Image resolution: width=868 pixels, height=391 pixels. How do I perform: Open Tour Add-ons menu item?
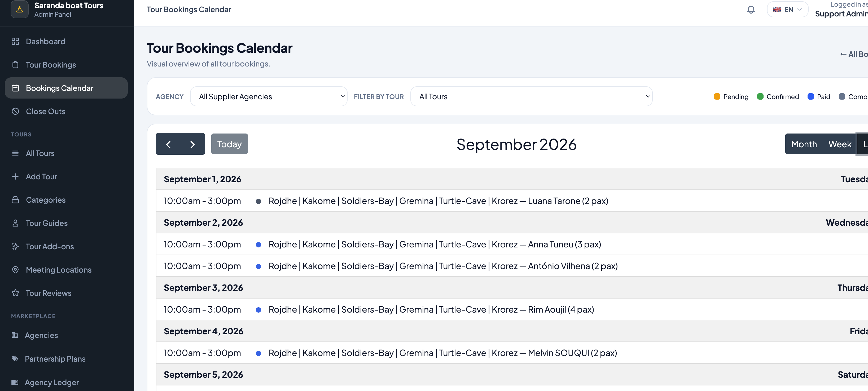point(66,246)
